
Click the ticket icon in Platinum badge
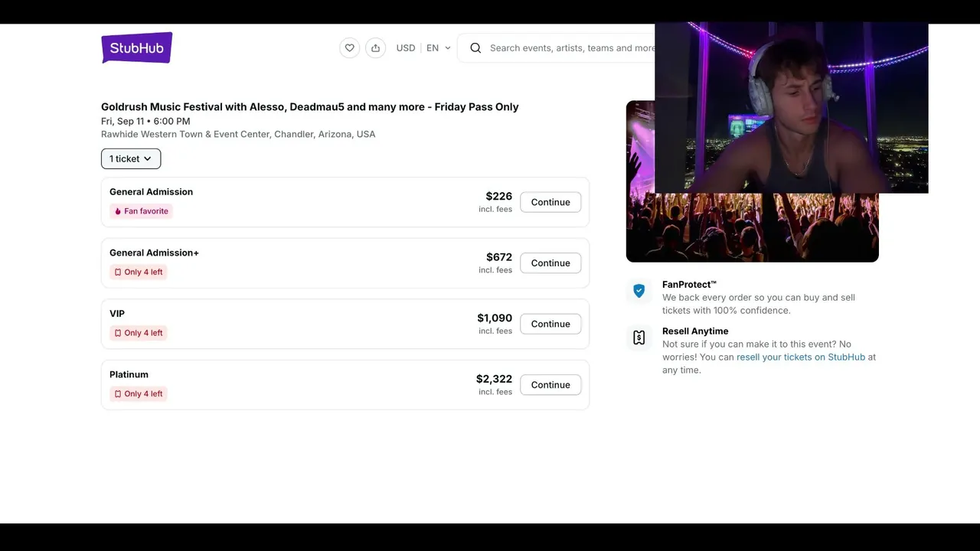click(118, 393)
